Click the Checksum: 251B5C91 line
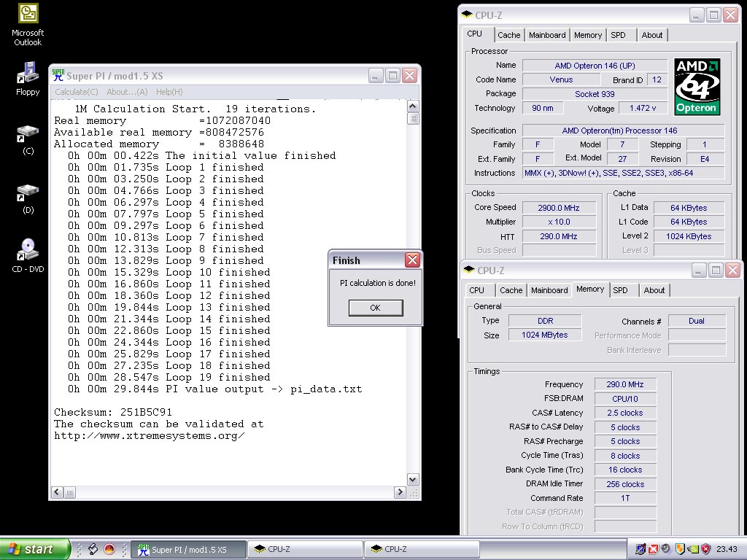Screen dimensions: 747x560 (113, 412)
